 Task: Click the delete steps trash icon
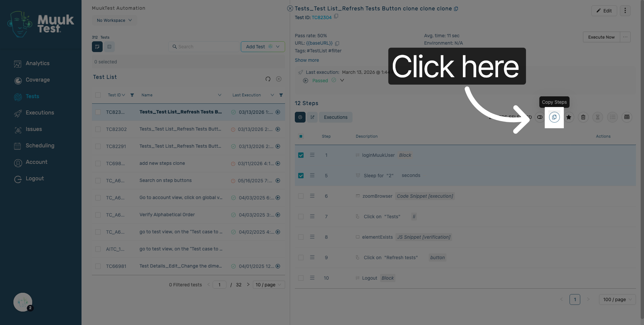pyautogui.click(x=583, y=117)
